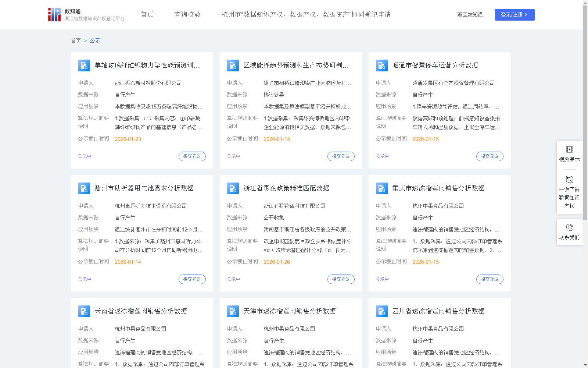
Task: Open title 昭通市智慧停车运营分析数据
Action: click(435, 65)
